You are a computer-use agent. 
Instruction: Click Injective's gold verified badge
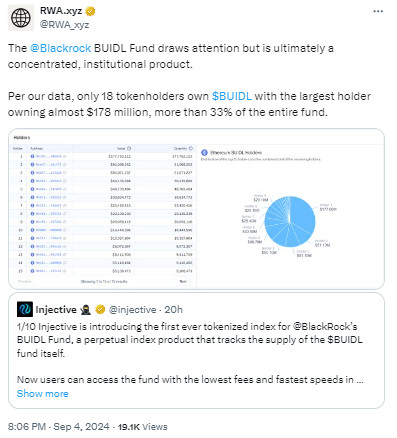pos(100,310)
